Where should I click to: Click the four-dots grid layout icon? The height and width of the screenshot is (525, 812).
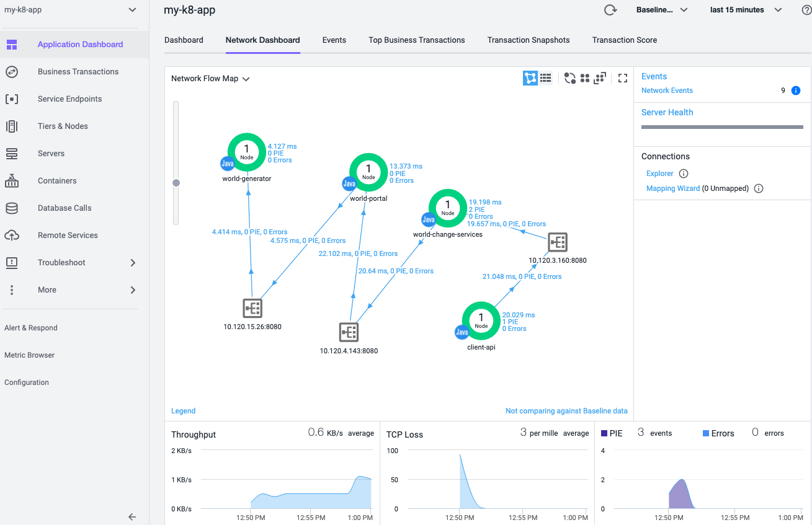pyautogui.click(x=584, y=78)
